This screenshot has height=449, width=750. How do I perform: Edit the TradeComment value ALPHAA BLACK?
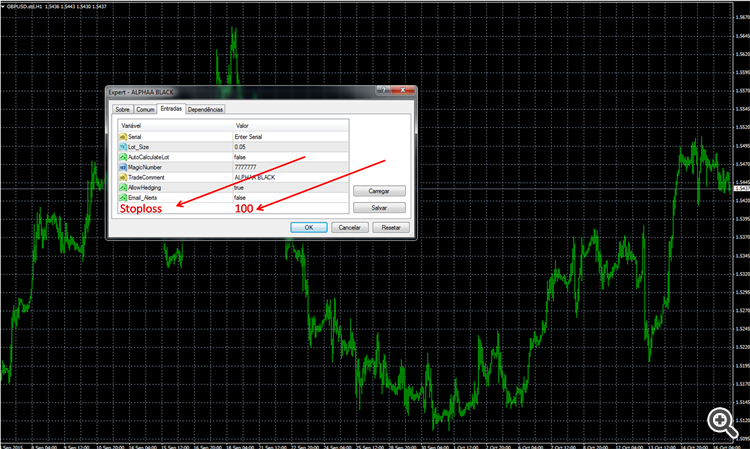tap(291, 177)
